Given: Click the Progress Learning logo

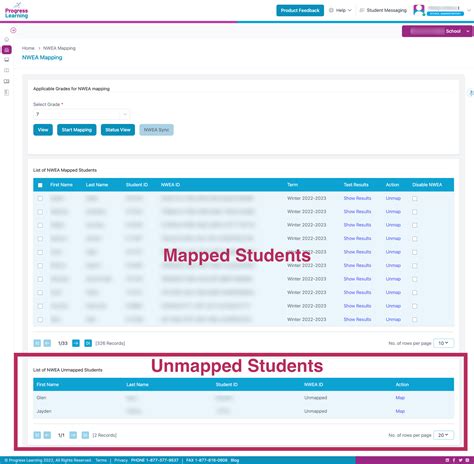Looking at the screenshot, I should coord(16,11).
